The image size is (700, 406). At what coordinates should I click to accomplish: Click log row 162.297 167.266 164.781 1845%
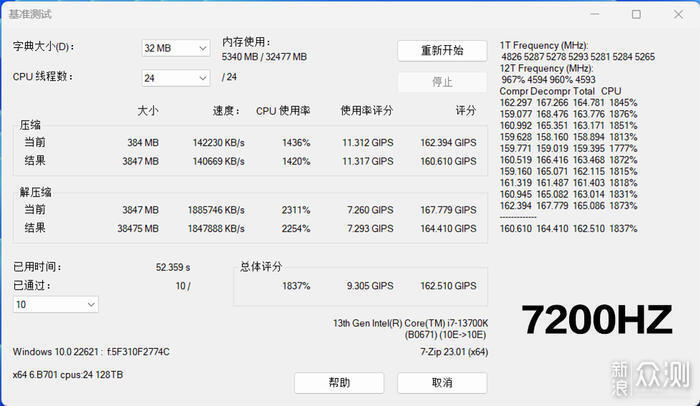(568, 103)
